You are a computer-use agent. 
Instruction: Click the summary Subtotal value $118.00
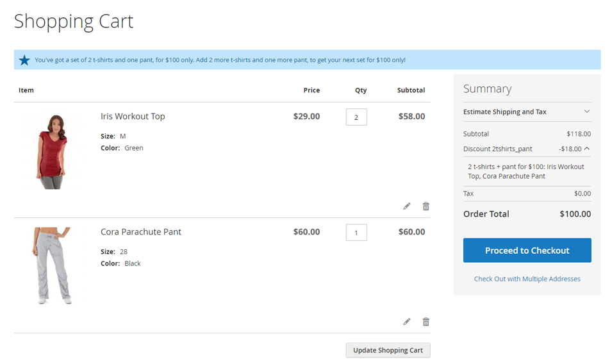coord(579,134)
